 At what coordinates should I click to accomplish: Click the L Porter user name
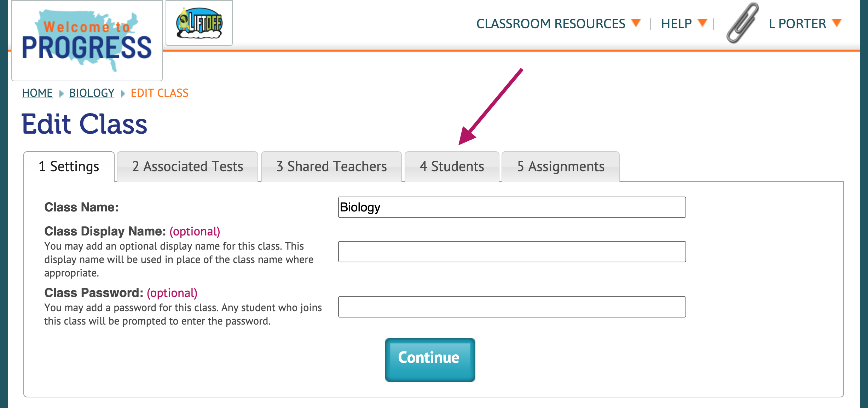tap(797, 24)
